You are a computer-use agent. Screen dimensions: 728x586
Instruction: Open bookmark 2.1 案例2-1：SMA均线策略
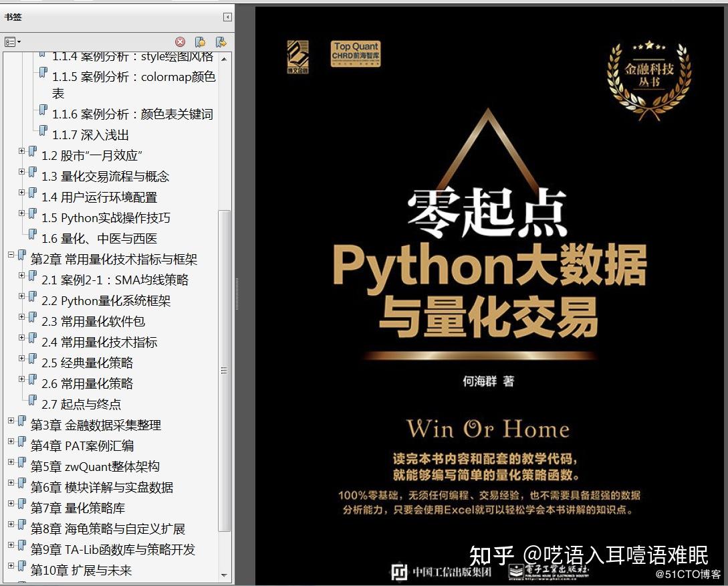pyautogui.click(x=110, y=279)
